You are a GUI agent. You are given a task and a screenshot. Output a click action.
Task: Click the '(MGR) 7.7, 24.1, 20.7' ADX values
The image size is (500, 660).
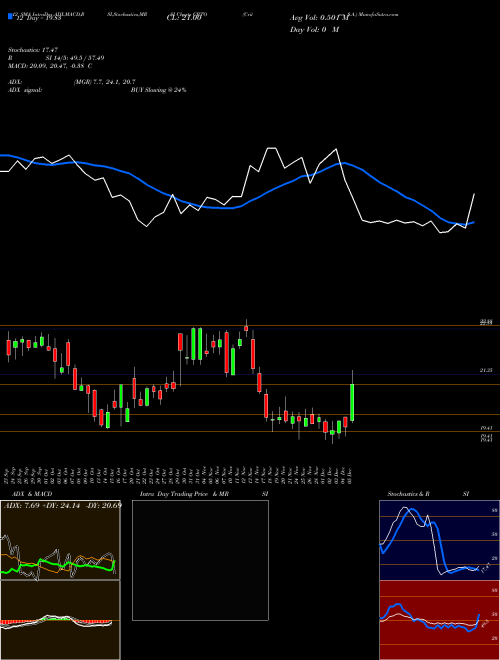104,82
